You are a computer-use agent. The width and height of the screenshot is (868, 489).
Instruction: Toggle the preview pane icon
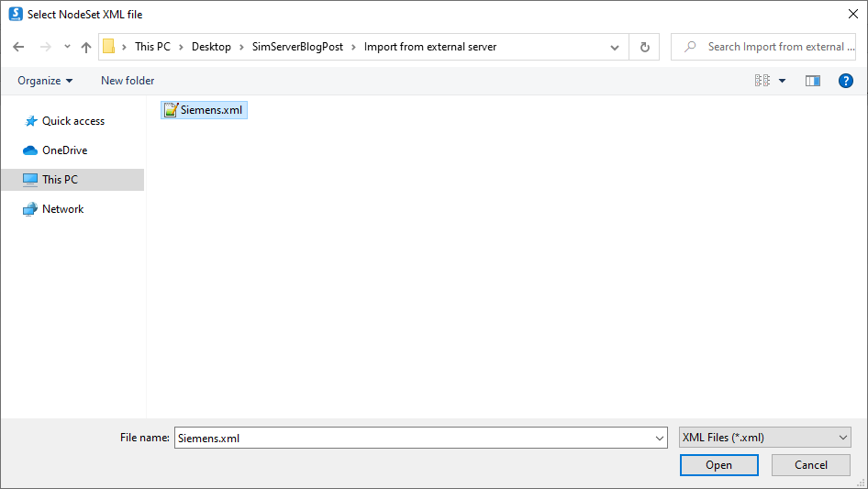click(812, 81)
